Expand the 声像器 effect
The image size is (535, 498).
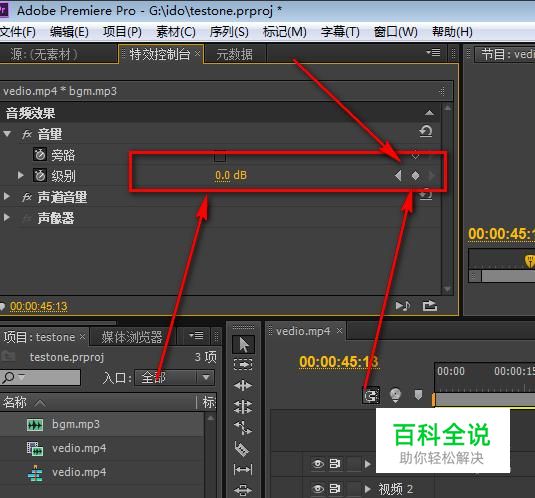pyautogui.click(x=6, y=218)
